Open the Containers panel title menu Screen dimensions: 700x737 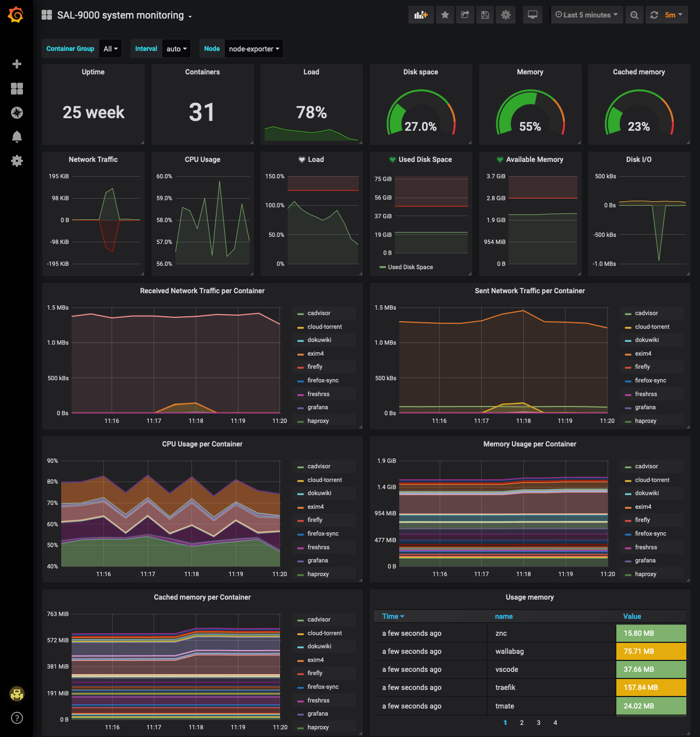202,72
